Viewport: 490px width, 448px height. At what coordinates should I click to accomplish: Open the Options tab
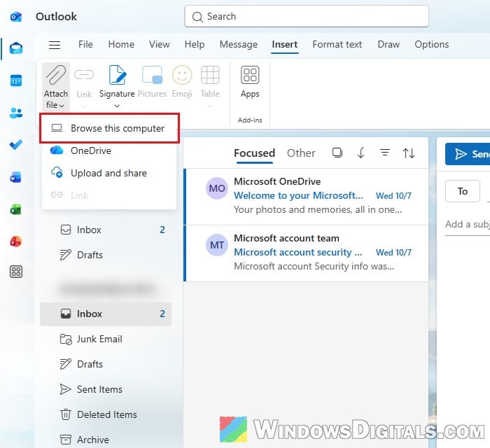click(x=432, y=44)
